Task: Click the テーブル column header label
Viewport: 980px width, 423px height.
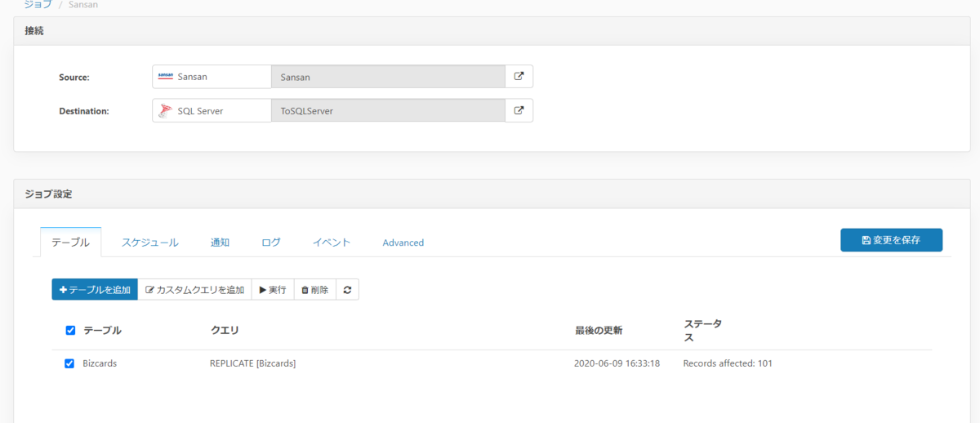Action: tap(102, 331)
